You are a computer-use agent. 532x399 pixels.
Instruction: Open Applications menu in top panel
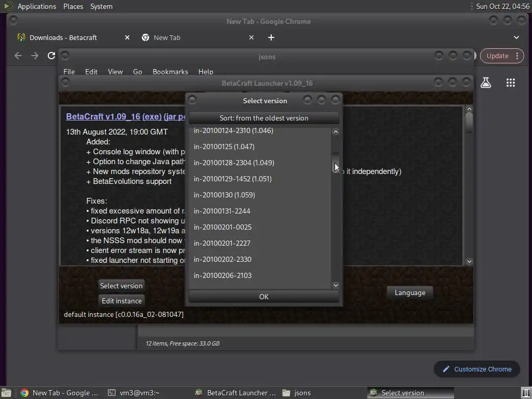(x=37, y=6)
